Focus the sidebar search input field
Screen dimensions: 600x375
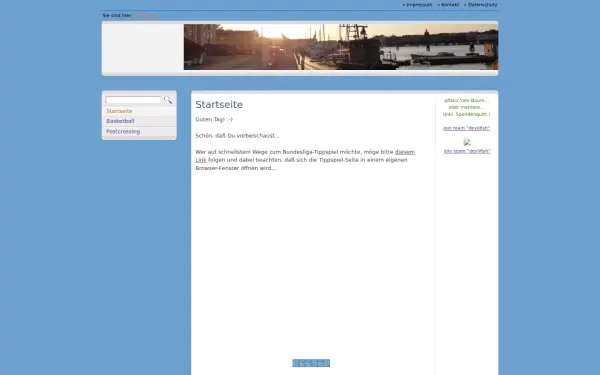pos(133,100)
